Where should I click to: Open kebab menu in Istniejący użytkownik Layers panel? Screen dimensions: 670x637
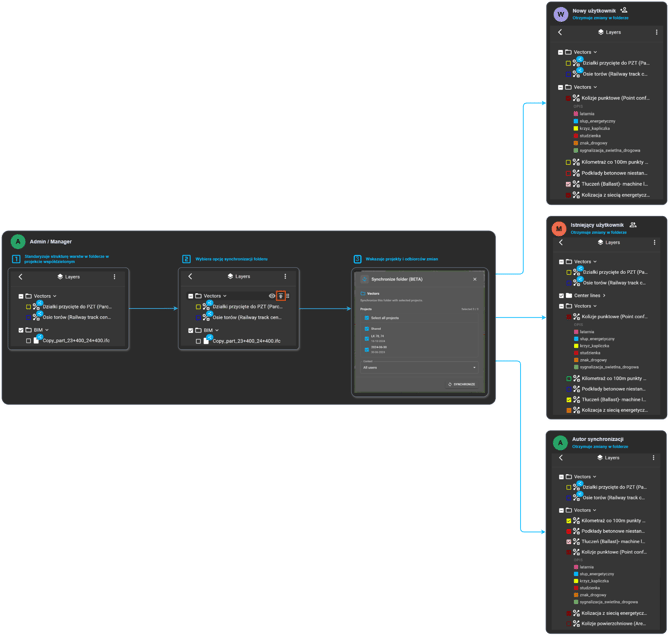tap(655, 243)
